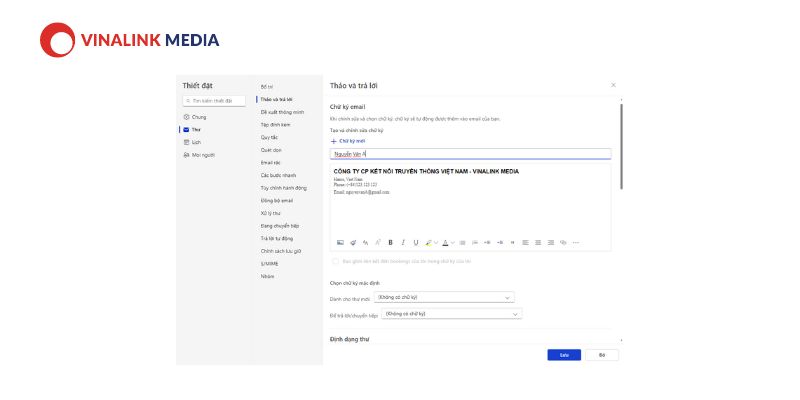Increase the paragraph indent

[500, 243]
